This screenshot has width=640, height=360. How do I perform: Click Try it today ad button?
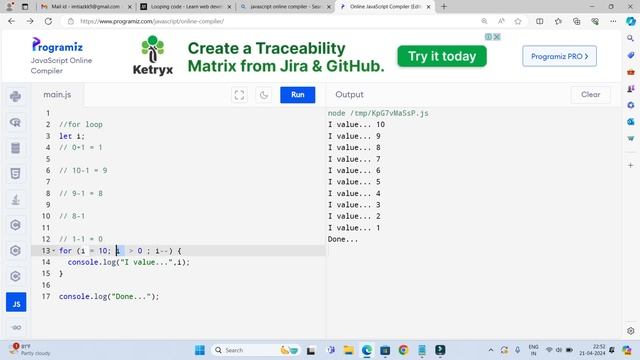(x=442, y=56)
